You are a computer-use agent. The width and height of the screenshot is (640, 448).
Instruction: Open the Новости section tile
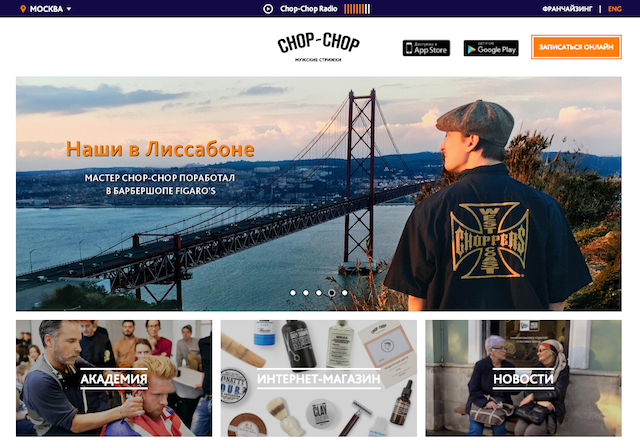(x=523, y=378)
